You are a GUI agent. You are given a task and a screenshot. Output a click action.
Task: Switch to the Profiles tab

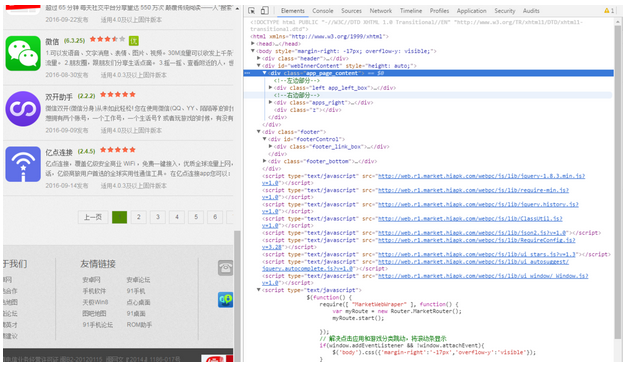[439, 11]
